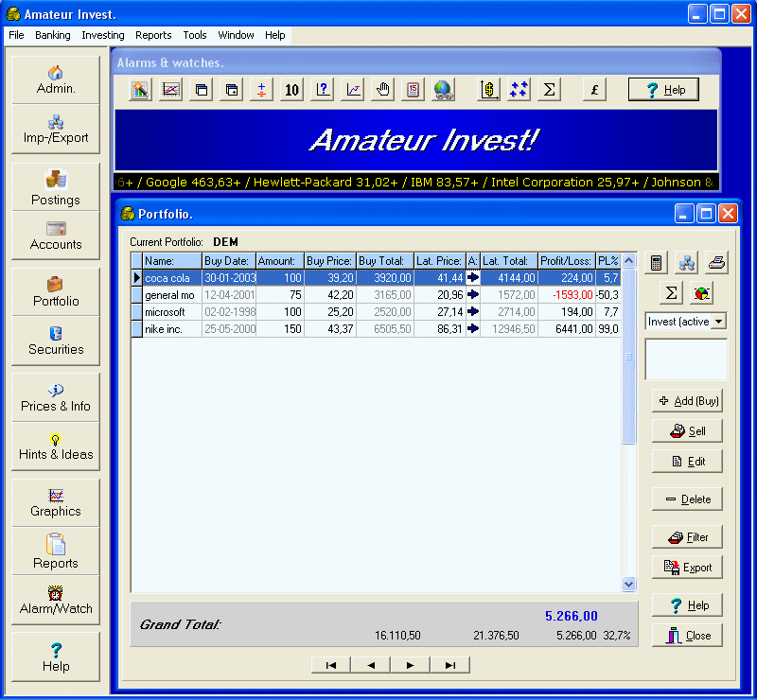Open the Banking menu

tap(52, 35)
